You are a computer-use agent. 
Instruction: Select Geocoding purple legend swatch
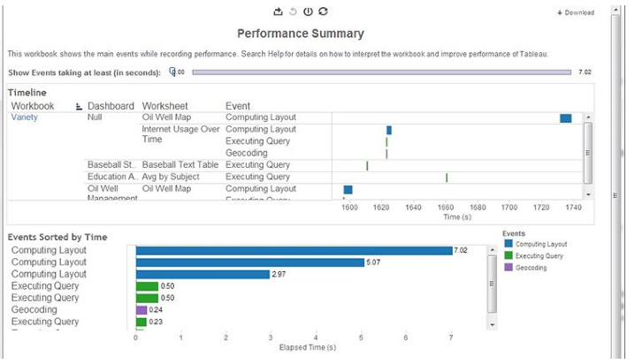pyautogui.click(x=509, y=267)
